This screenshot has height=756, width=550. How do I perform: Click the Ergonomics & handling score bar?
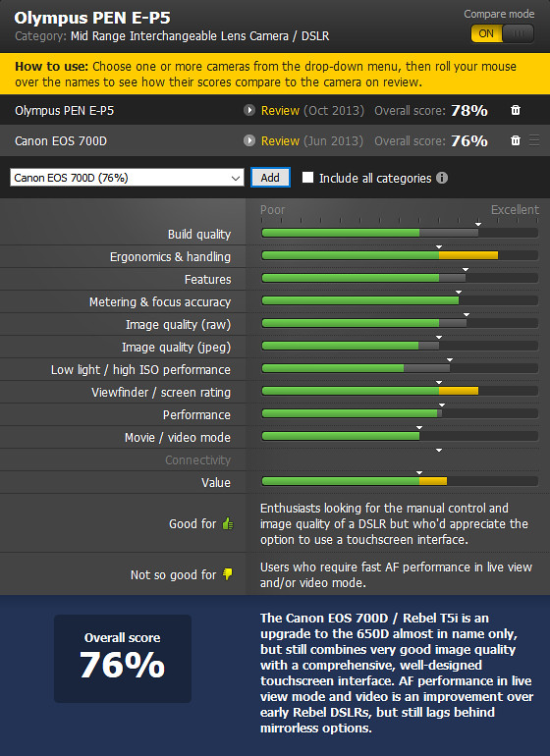tap(400, 255)
